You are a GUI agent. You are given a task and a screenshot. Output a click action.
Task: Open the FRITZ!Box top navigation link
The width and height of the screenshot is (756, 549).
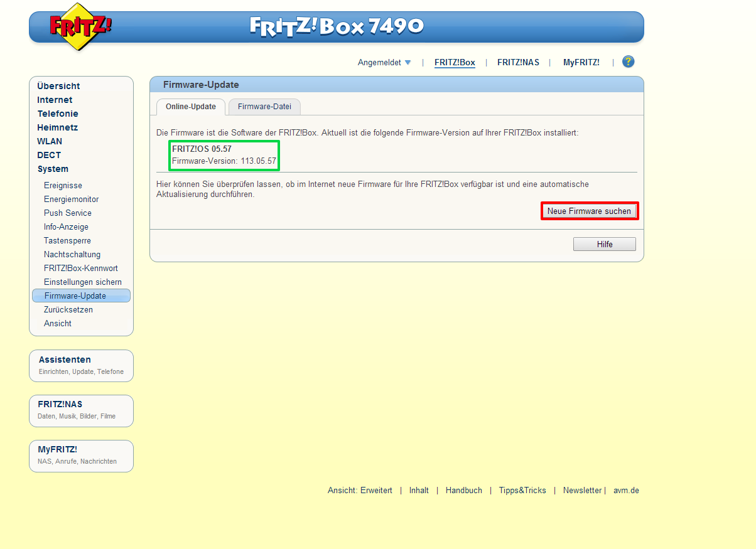455,62
